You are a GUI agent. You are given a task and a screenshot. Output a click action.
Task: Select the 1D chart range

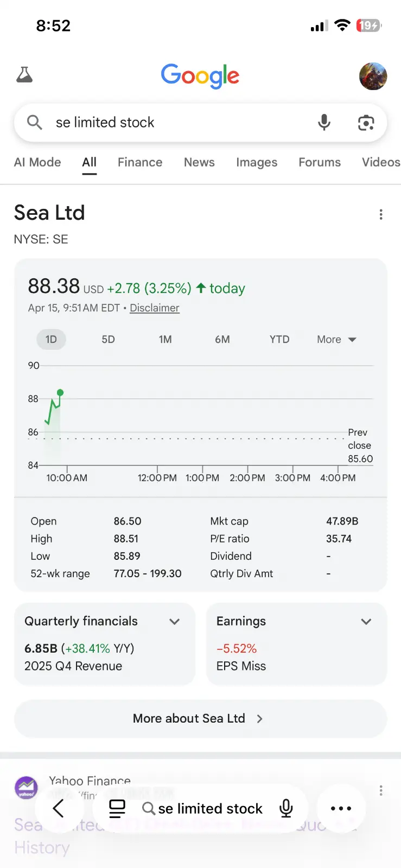pyautogui.click(x=51, y=340)
